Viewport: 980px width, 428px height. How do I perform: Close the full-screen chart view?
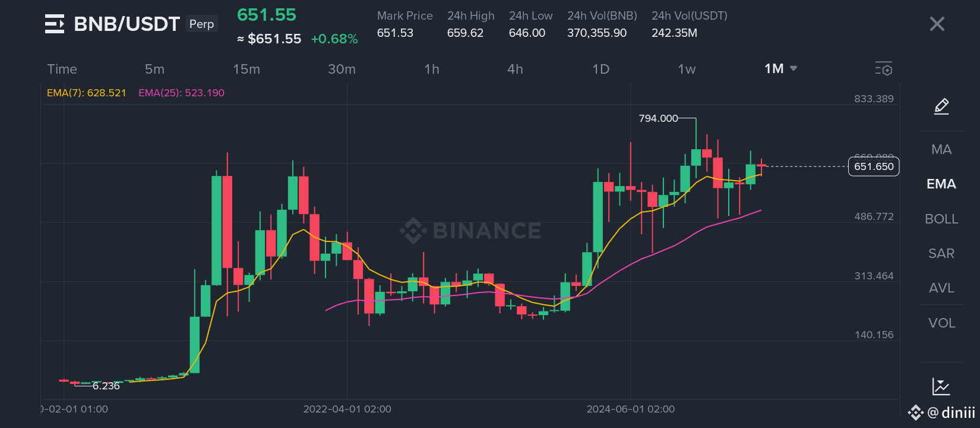pyautogui.click(x=937, y=24)
